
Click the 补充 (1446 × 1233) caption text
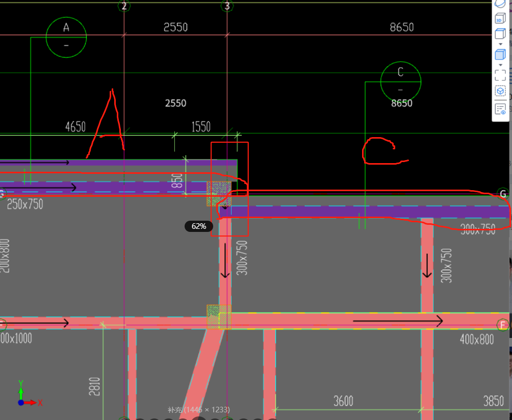pos(199,410)
